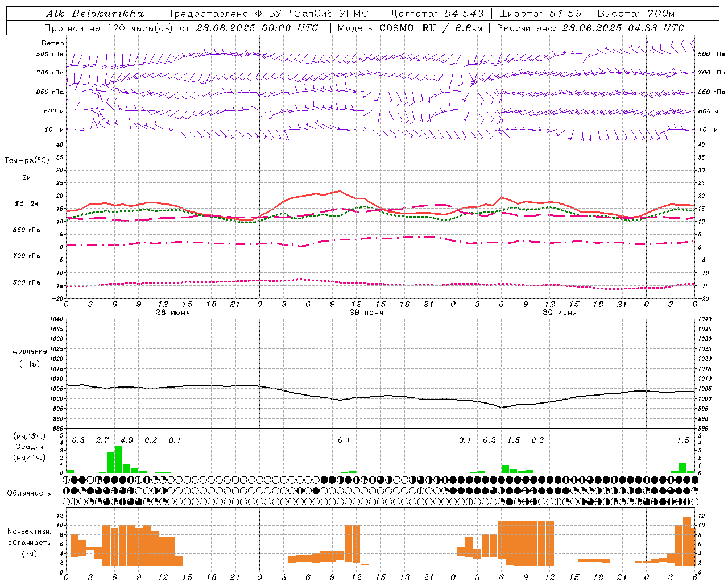This screenshot has height=582, width=728.
Task: Click the 10 м wind level label on left axis
Action: [54, 130]
